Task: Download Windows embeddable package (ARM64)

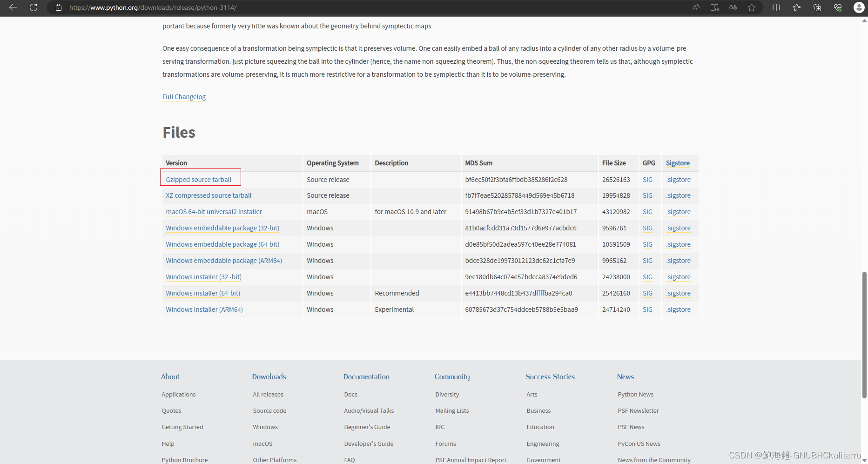Action: pyautogui.click(x=224, y=261)
